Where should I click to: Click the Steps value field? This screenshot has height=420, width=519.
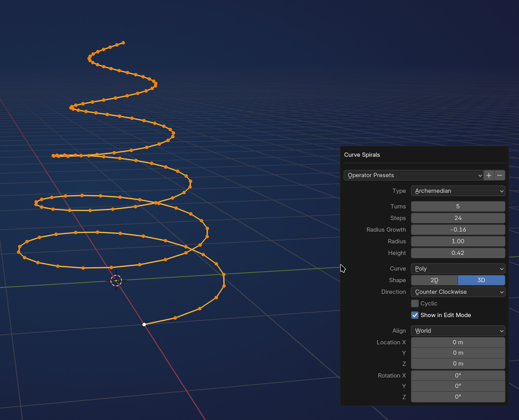click(x=458, y=218)
